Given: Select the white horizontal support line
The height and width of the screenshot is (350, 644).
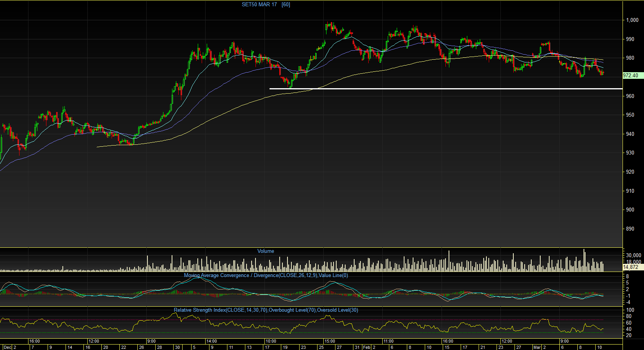Looking at the screenshot, I should point(446,89).
